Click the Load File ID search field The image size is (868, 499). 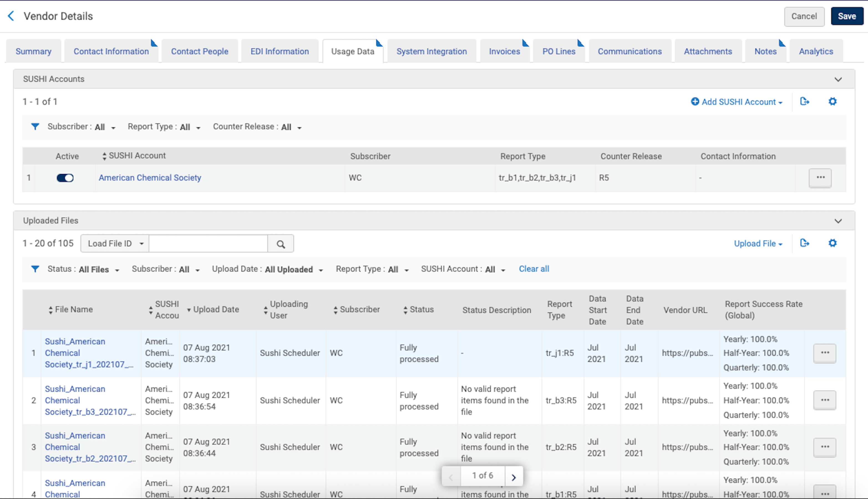click(x=208, y=244)
